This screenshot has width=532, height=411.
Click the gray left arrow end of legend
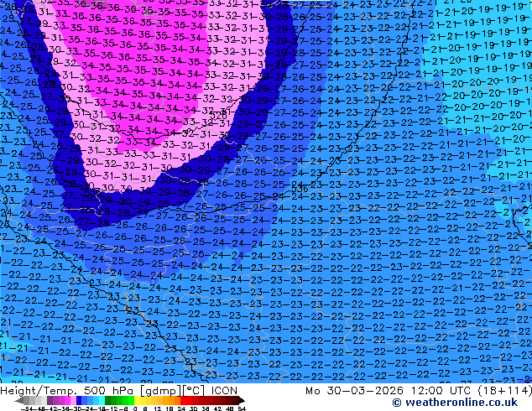19,401
